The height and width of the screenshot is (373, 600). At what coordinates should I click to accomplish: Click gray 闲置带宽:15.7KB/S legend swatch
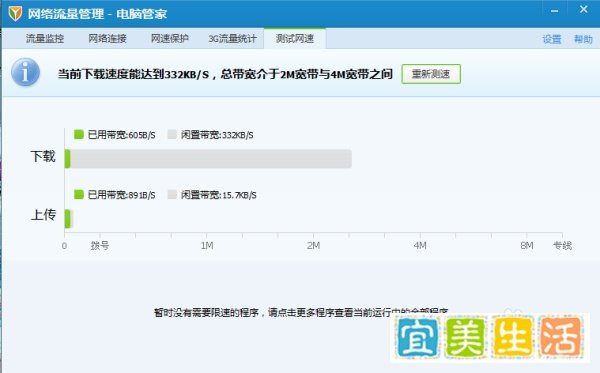[x=172, y=194]
